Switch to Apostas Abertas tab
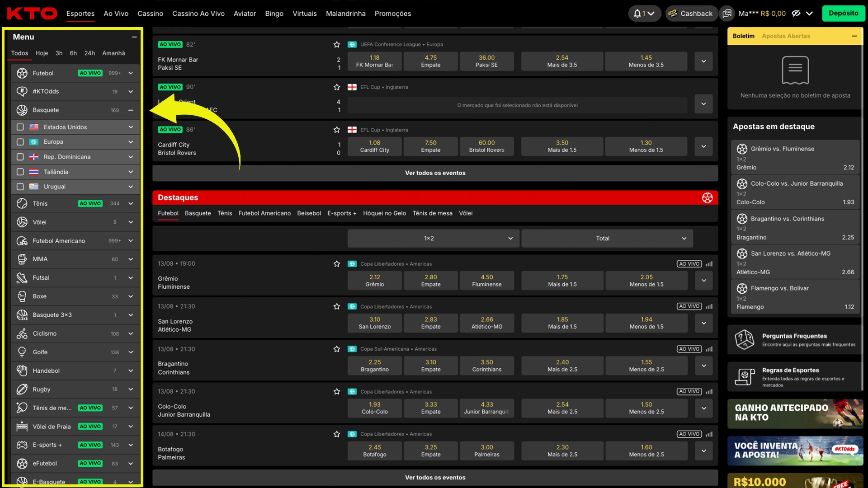This screenshot has width=868, height=488. tap(786, 36)
